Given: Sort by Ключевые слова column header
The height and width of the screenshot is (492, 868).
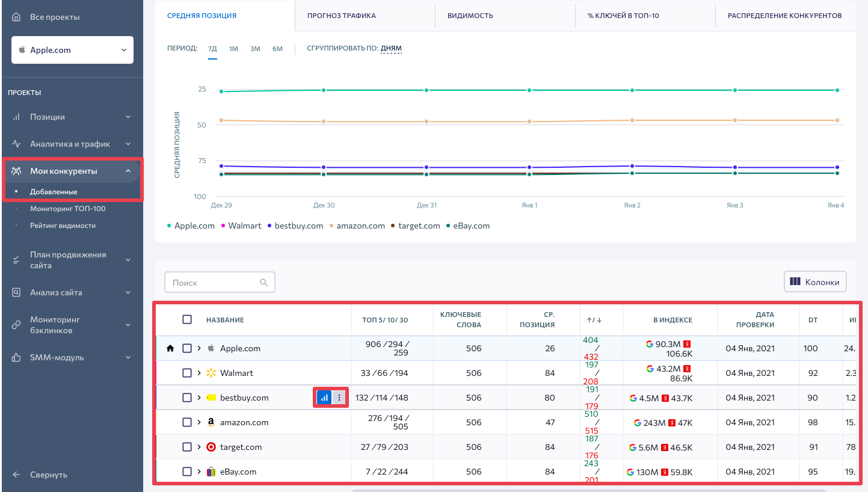Looking at the screenshot, I should click(460, 319).
